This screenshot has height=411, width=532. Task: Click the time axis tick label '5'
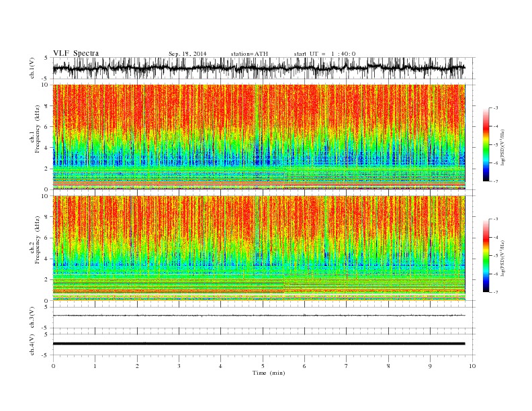click(x=263, y=366)
